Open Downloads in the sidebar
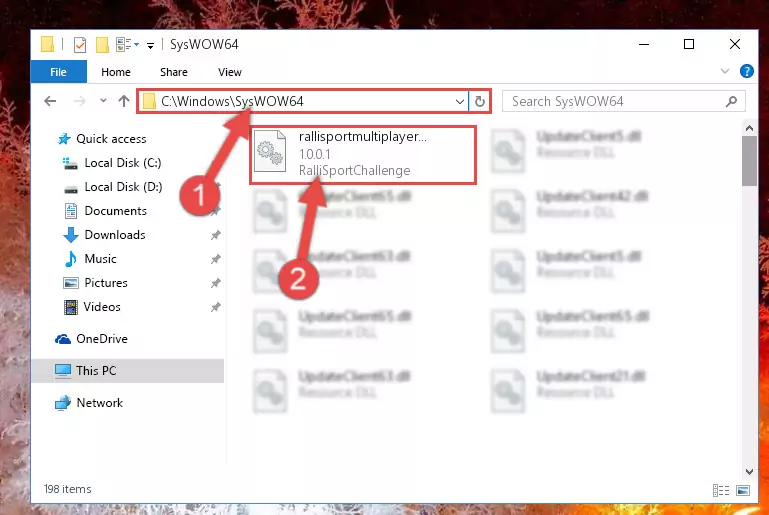The image size is (769, 515). pos(105,235)
